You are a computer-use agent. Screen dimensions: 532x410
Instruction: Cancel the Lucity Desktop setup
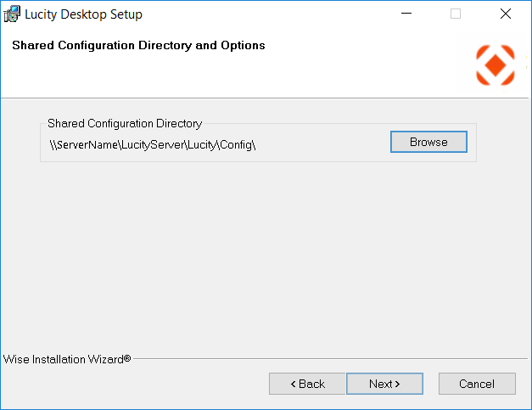(476, 384)
